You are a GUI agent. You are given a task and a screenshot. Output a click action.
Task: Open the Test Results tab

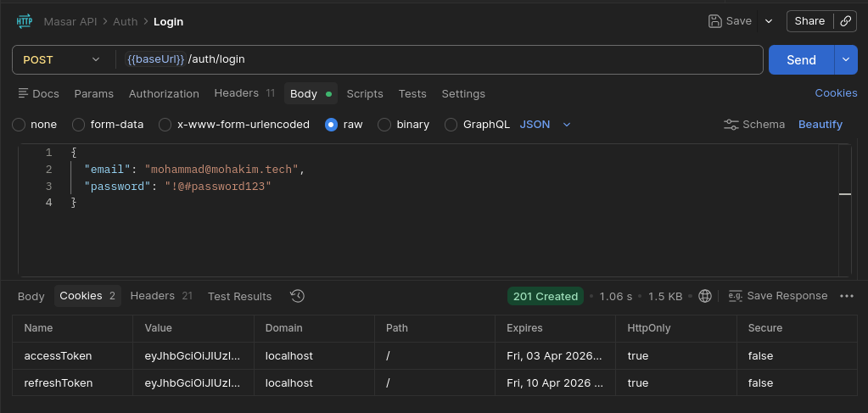tap(239, 296)
